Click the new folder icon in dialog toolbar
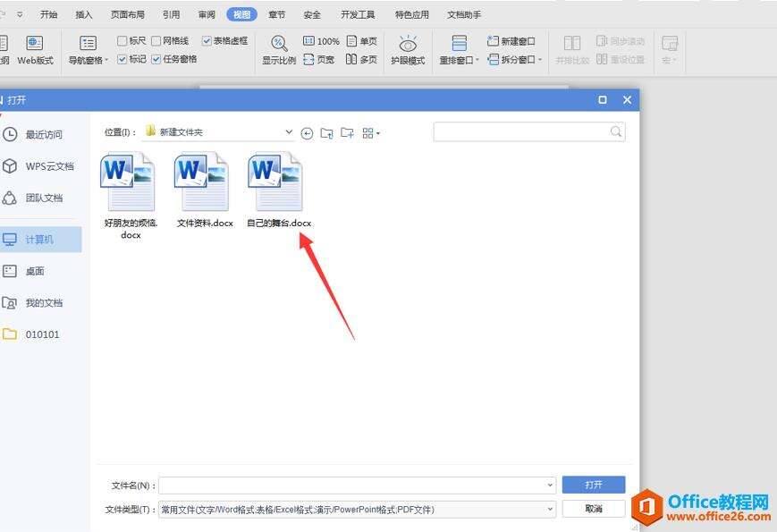The width and height of the screenshot is (777, 532). coord(347,132)
